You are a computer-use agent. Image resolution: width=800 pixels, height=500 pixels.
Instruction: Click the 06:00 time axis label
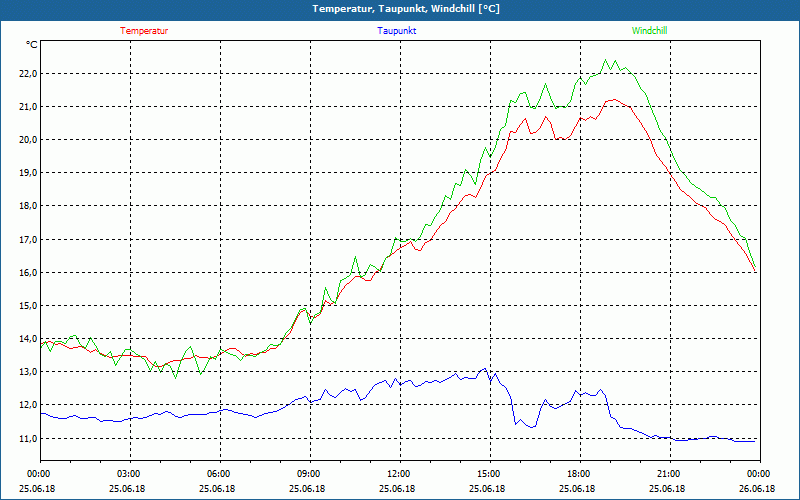pos(217,474)
